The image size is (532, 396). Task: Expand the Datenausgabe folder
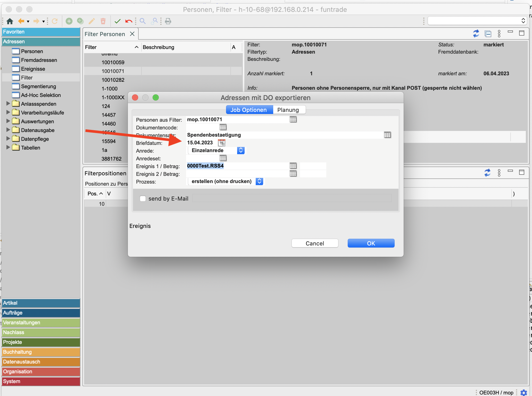pos(8,130)
